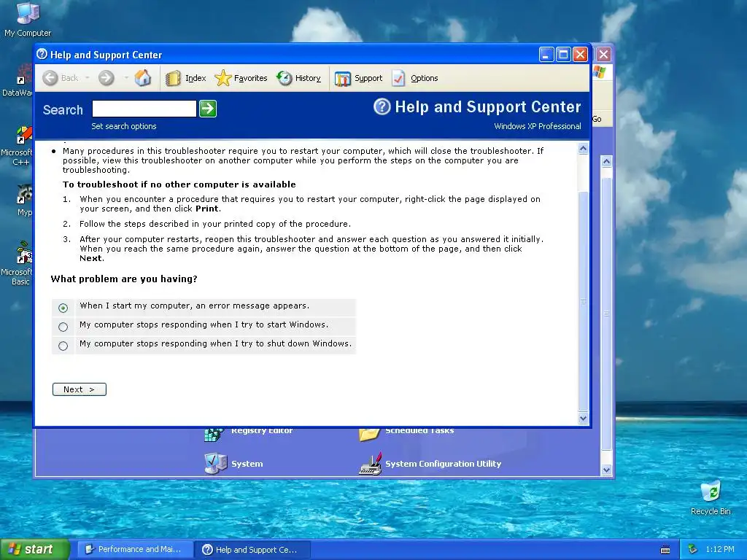Viewport: 747px width, 560px height.
Task: Open the Back history dropdown arrow
Action: tap(88, 77)
